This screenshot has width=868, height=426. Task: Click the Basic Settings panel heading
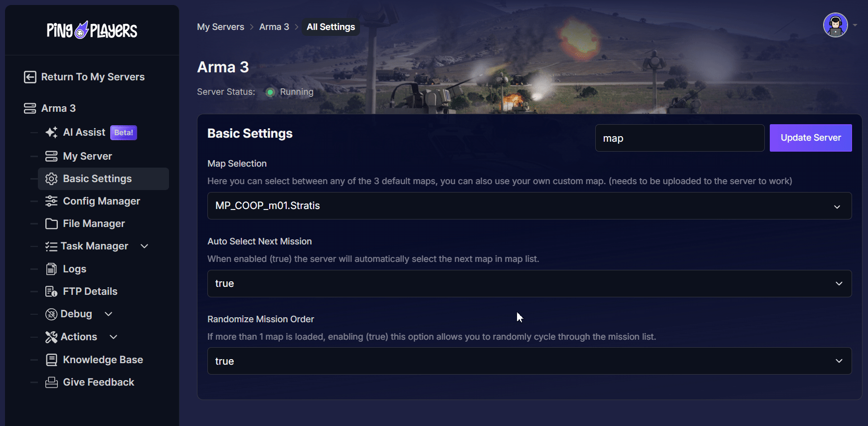250,134
